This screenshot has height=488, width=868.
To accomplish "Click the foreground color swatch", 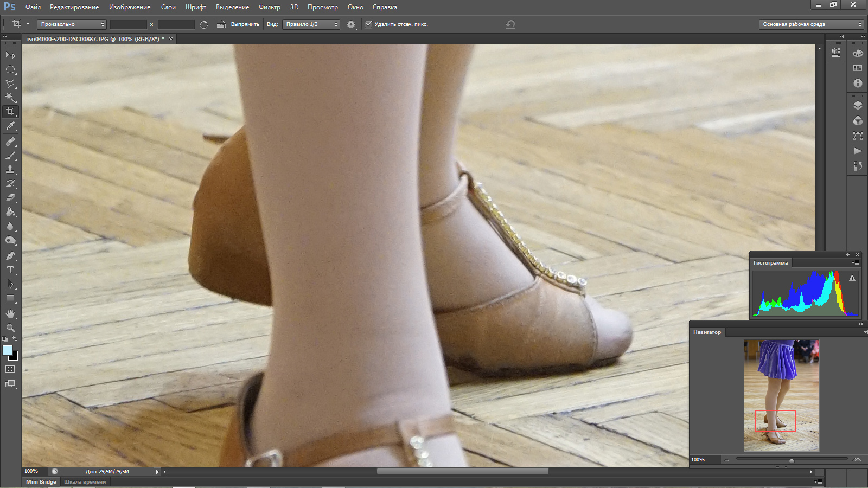I will [x=7, y=350].
